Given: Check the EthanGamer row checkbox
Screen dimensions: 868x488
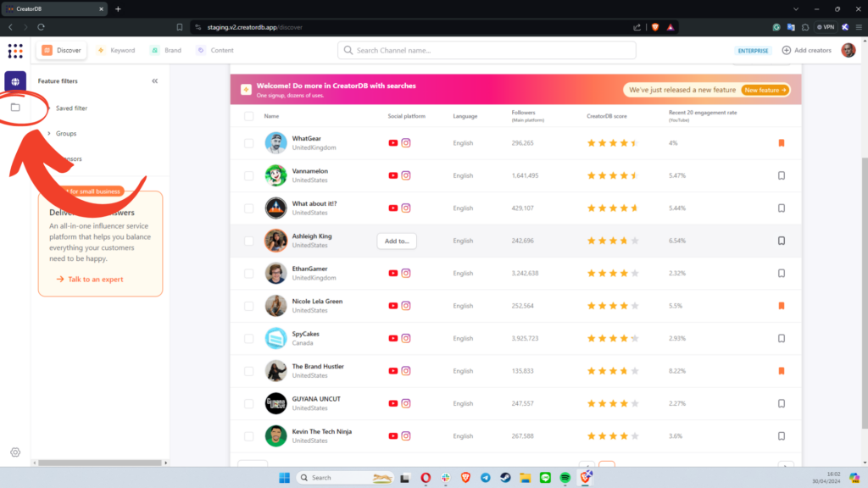Looking at the screenshot, I should [x=249, y=274].
